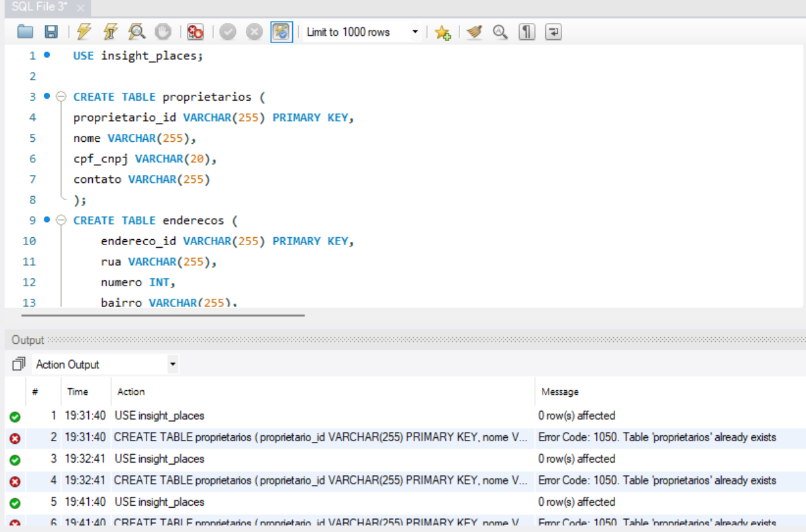Save the script with the floppy disk icon
This screenshot has width=806, height=532.
(51, 32)
